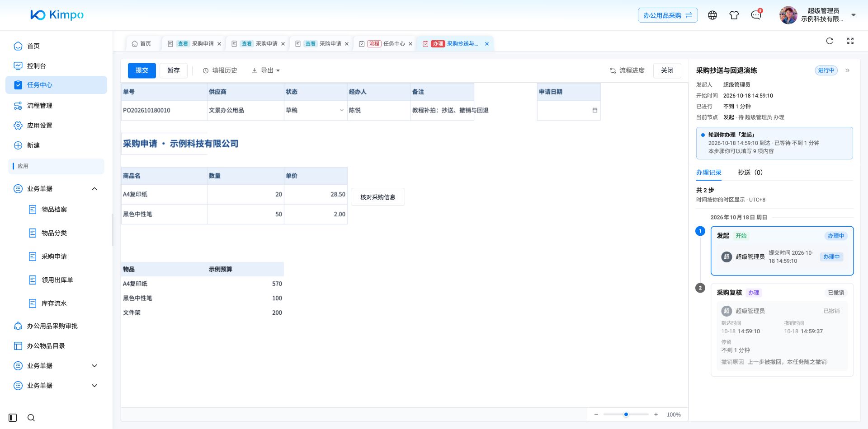This screenshot has width=868, height=429.
Task: Close the first 采购申请 tab
Action: (219, 44)
